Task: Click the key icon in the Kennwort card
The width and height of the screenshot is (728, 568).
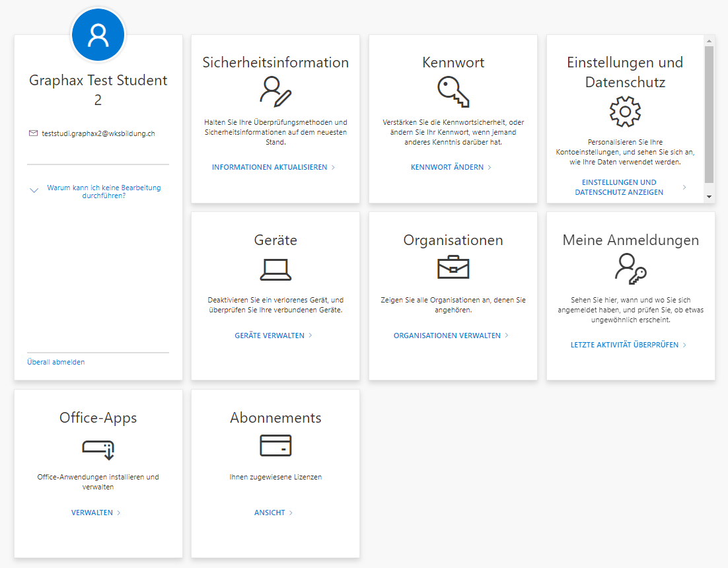Action: tap(453, 92)
